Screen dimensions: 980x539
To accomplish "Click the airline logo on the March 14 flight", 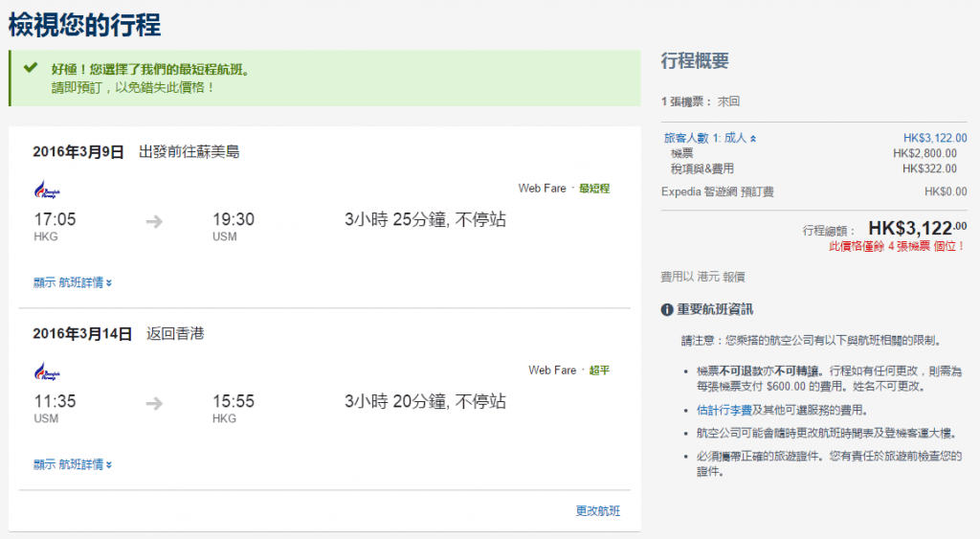I will pyautogui.click(x=44, y=371).
